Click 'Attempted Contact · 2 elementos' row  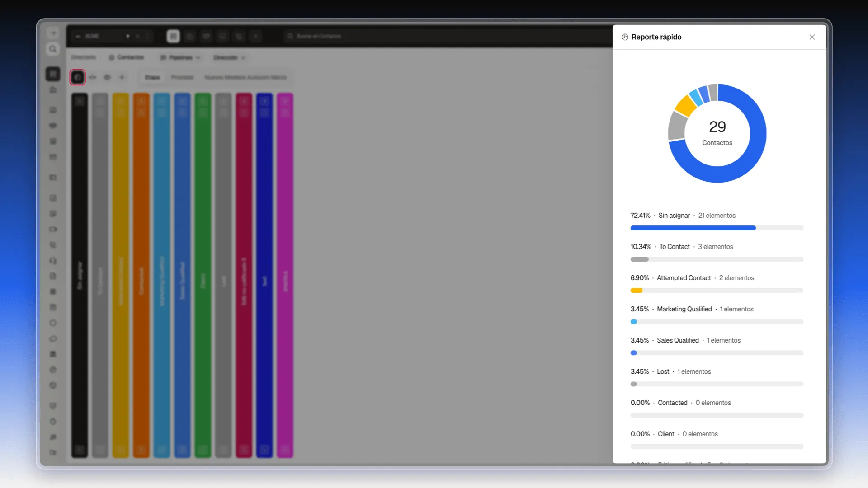692,278
